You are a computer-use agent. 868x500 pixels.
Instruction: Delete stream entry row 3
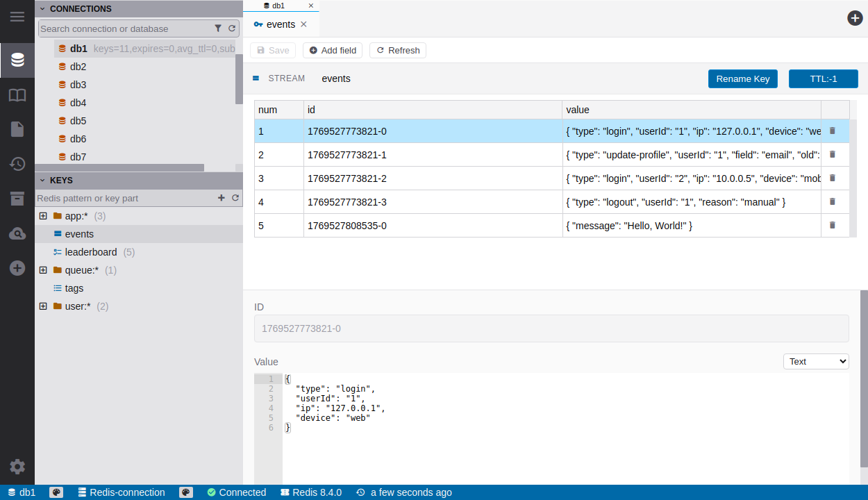[833, 178]
